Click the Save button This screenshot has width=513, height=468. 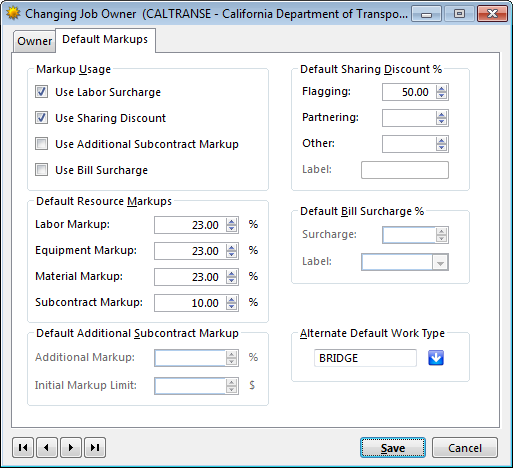(x=393, y=448)
